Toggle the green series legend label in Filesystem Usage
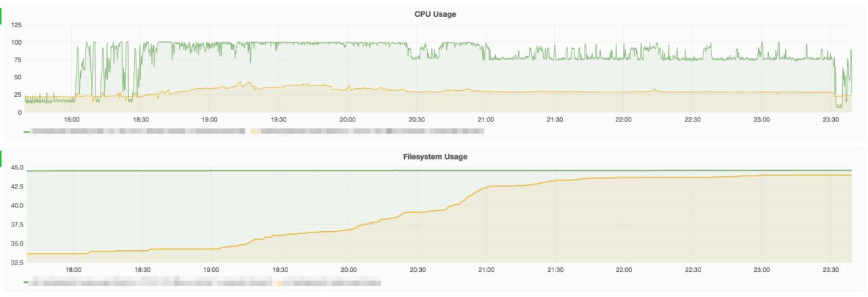Viewport: 868px width, 297px height. pyautogui.click(x=153, y=282)
